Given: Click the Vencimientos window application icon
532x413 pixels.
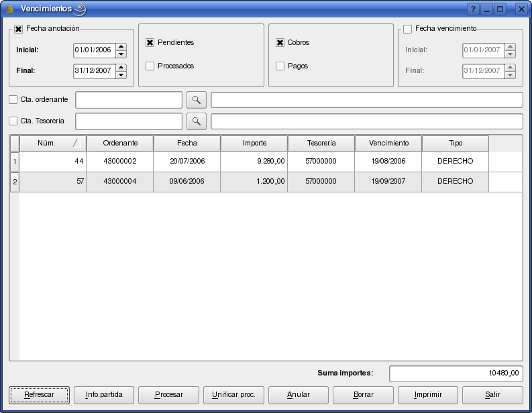Looking at the screenshot, I should pyautogui.click(x=9, y=9).
